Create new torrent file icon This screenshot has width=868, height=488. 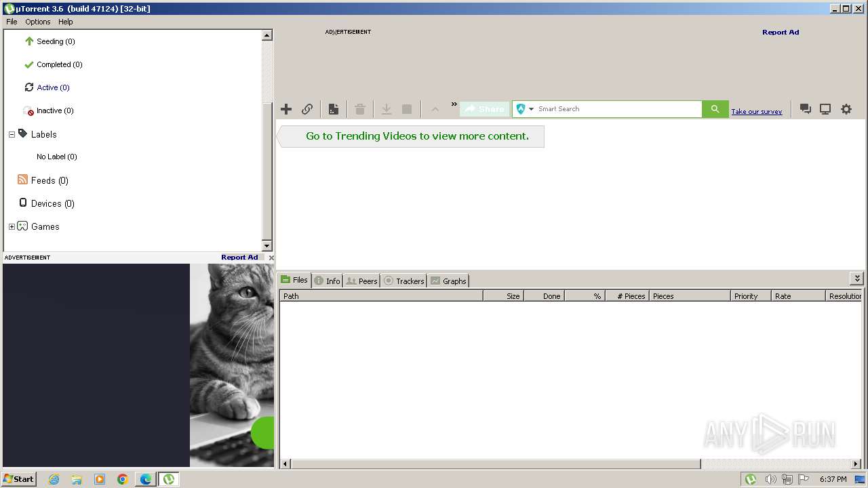[334, 109]
